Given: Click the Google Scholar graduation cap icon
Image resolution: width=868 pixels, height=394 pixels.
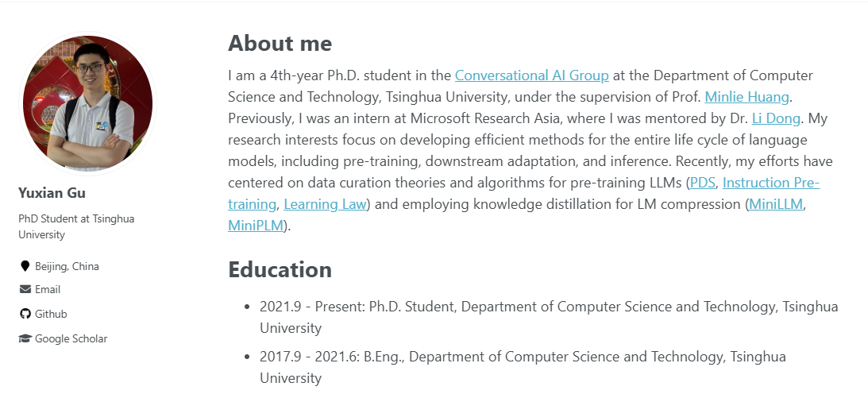Looking at the screenshot, I should click(x=25, y=338).
